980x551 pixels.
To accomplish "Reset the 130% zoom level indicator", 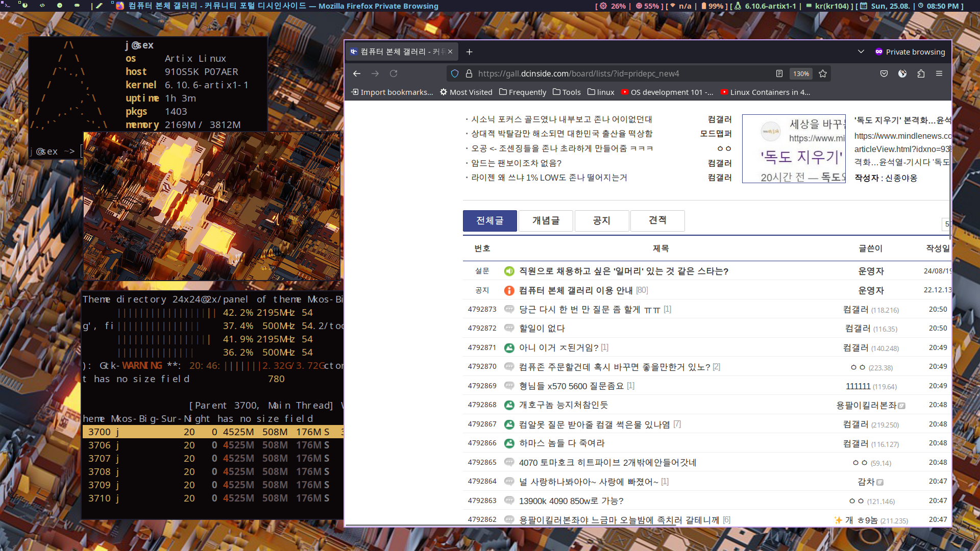I will pyautogui.click(x=801, y=73).
